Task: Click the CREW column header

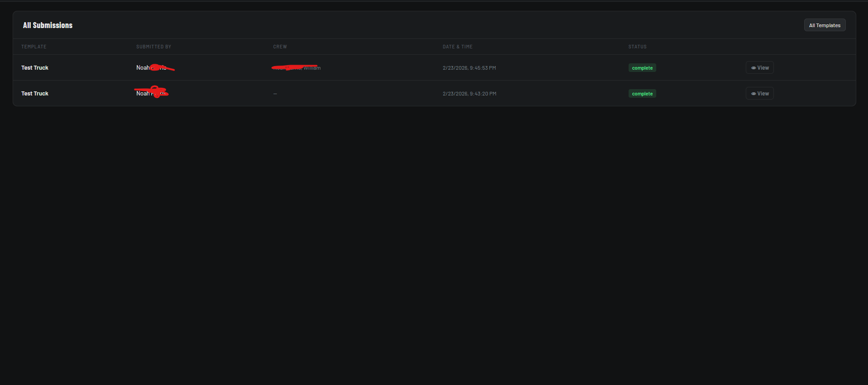Action: (x=280, y=47)
